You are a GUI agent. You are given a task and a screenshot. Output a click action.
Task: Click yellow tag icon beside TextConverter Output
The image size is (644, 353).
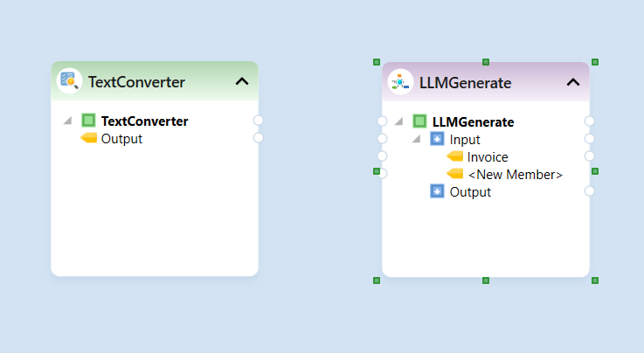pyautogui.click(x=89, y=138)
